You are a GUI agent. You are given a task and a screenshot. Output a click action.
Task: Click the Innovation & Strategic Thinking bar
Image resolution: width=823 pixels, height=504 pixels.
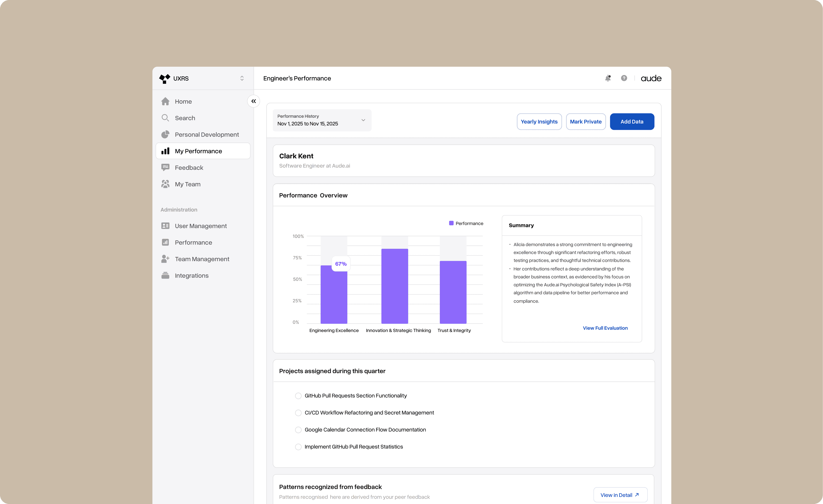(394, 286)
